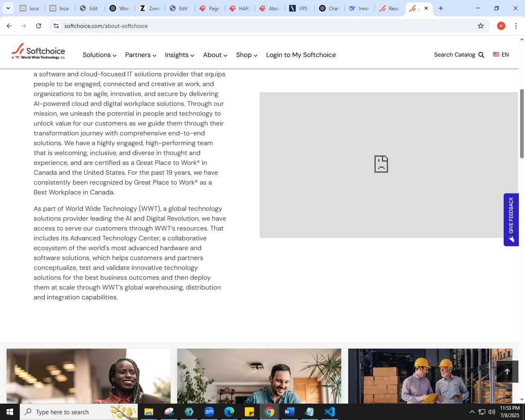Switch to the Reso tab
This screenshot has height=420, width=525.
point(389,8)
